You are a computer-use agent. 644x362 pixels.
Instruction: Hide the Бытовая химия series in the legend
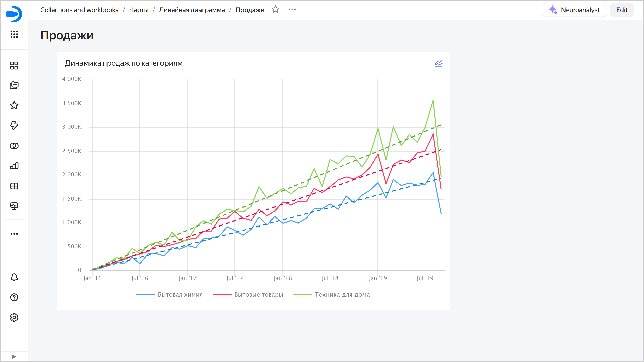coord(170,294)
